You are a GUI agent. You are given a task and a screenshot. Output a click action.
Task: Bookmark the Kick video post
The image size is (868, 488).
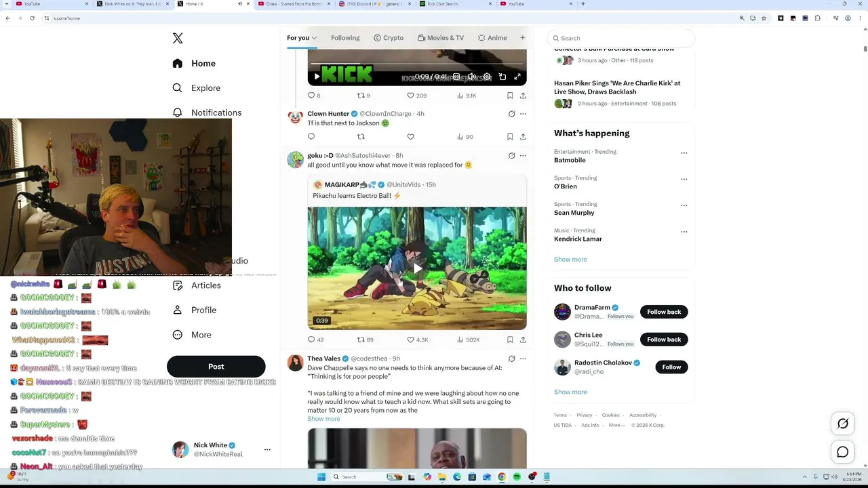(x=510, y=96)
